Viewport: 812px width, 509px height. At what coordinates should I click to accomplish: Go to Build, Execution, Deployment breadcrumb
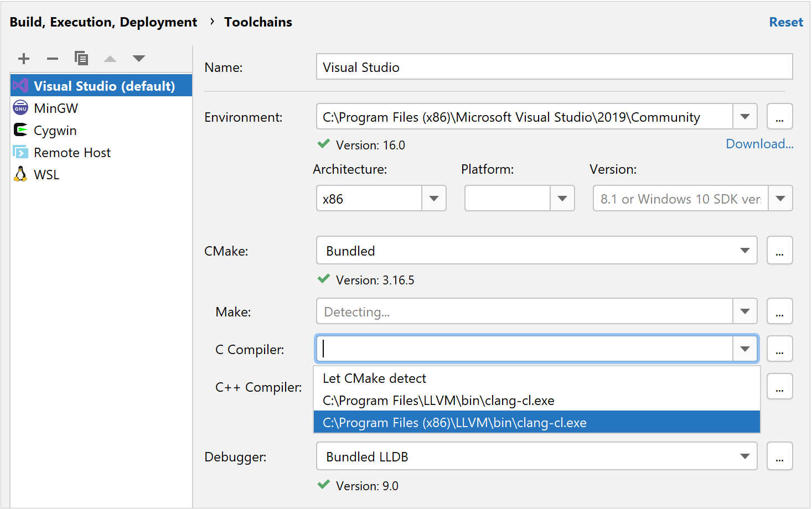point(104,22)
